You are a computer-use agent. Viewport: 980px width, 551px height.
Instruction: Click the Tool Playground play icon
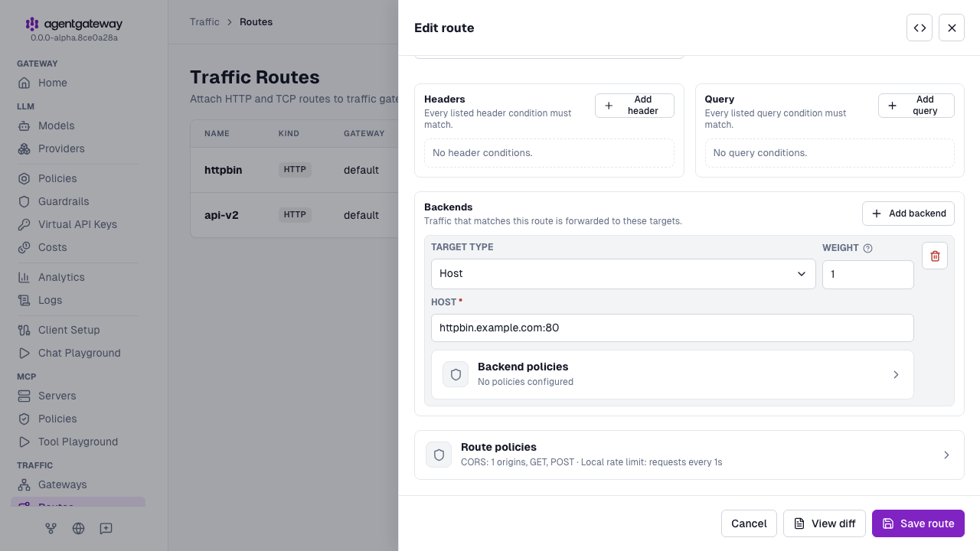pyautogui.click(x=24, y=442)
